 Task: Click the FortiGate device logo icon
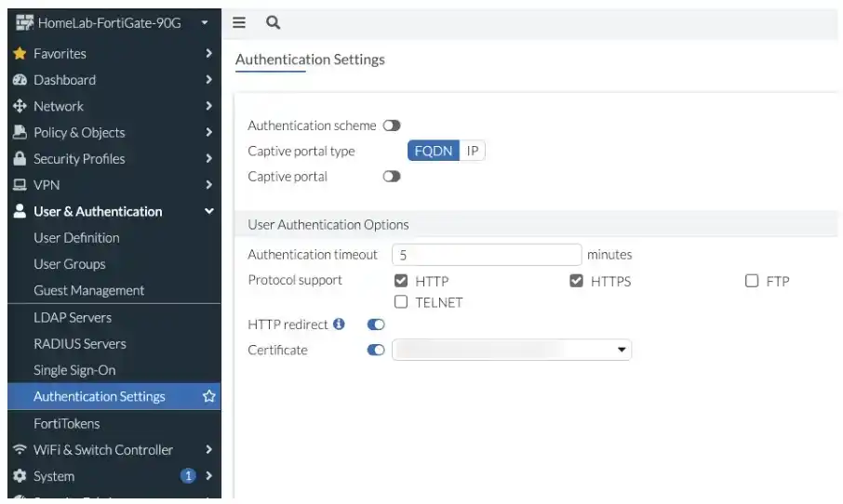24,23
